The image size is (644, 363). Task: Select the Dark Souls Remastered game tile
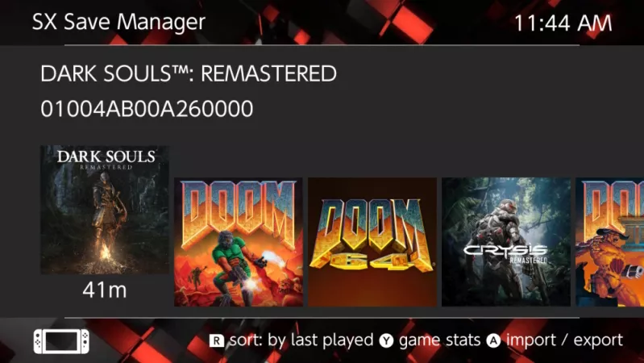click(x=105, y=210)
